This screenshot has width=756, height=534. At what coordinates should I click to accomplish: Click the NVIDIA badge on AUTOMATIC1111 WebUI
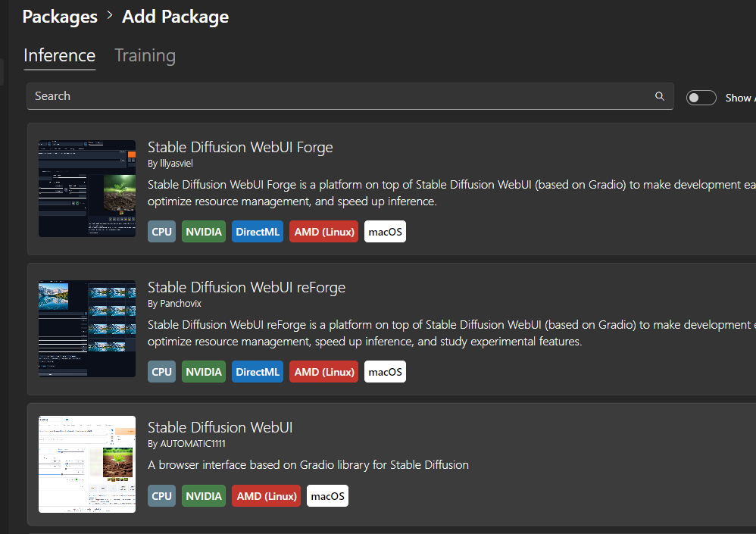pos(204,496)
